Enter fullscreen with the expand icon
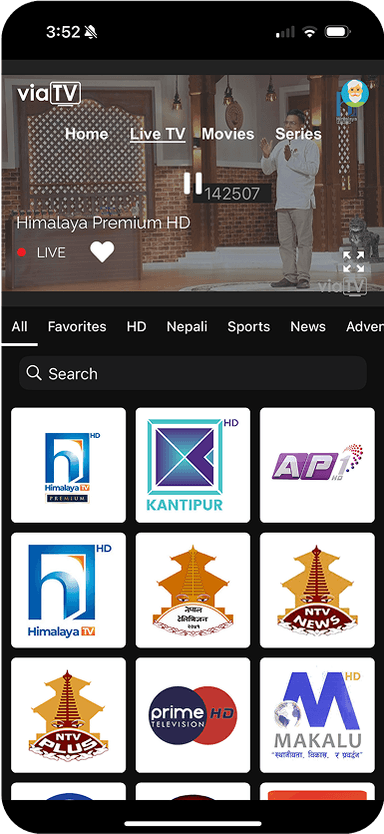The width and height of the screenshot is (384, 834). pyautogui.click(x=353, y=262)
